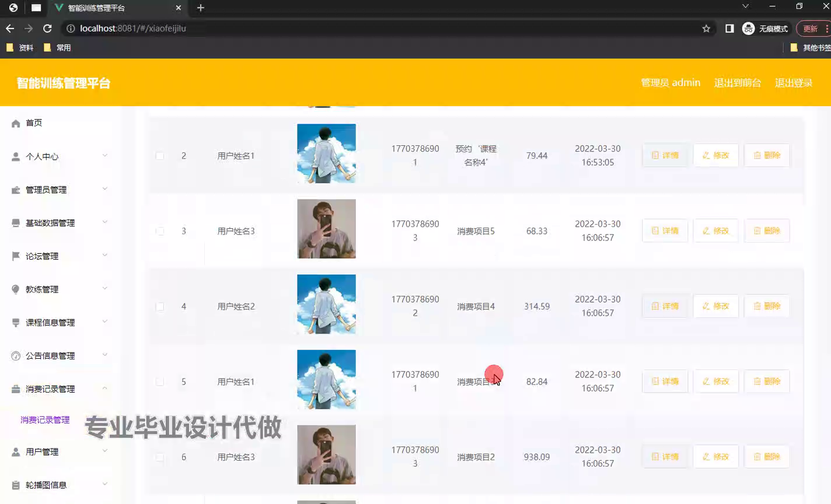The width and height of the screenshot is (831, 504).
Task: Expand the 基础数据管理 menu arrow
Action: point(105,222)
